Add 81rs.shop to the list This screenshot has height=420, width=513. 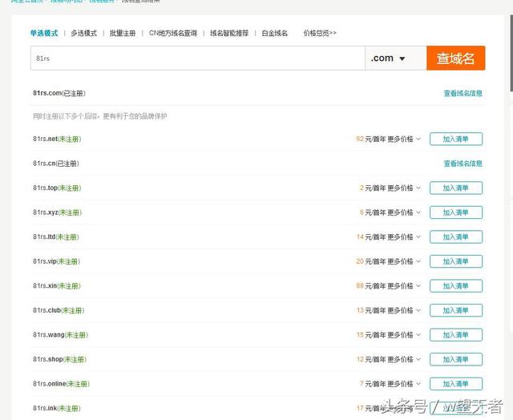[456, 360]
